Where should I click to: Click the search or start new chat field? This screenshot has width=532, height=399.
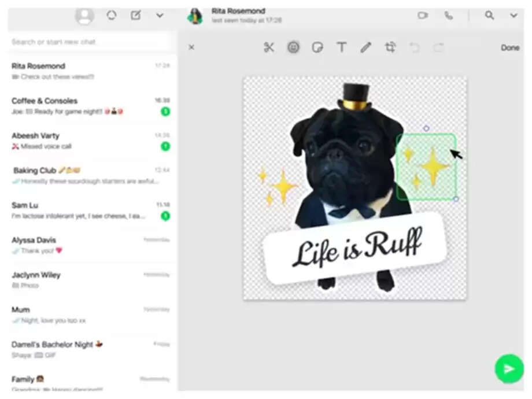point(87,41)
